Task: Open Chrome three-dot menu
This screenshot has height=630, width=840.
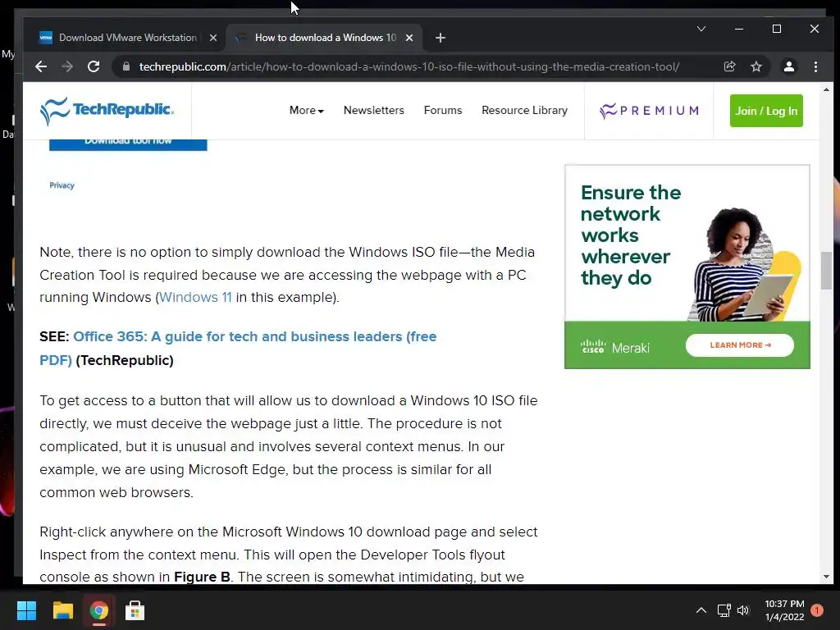Action: (x=815, y=66)
